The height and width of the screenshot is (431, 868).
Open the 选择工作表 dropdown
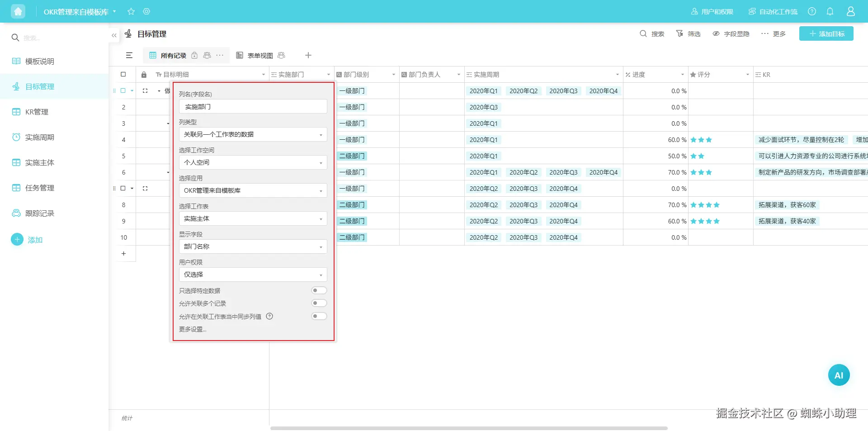[253, 218]
